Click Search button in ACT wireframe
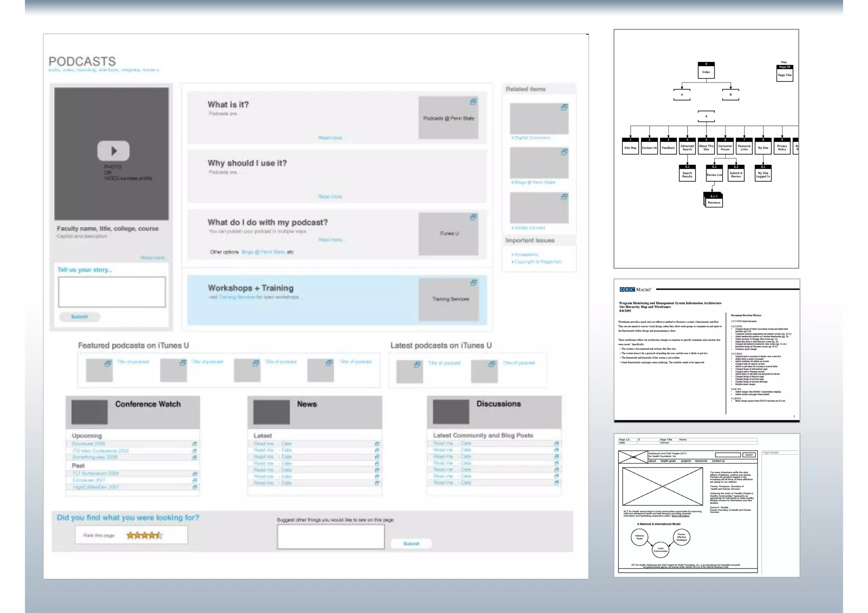Image resolution: width=868 pixels, height=613 pixels. point(749,455)
